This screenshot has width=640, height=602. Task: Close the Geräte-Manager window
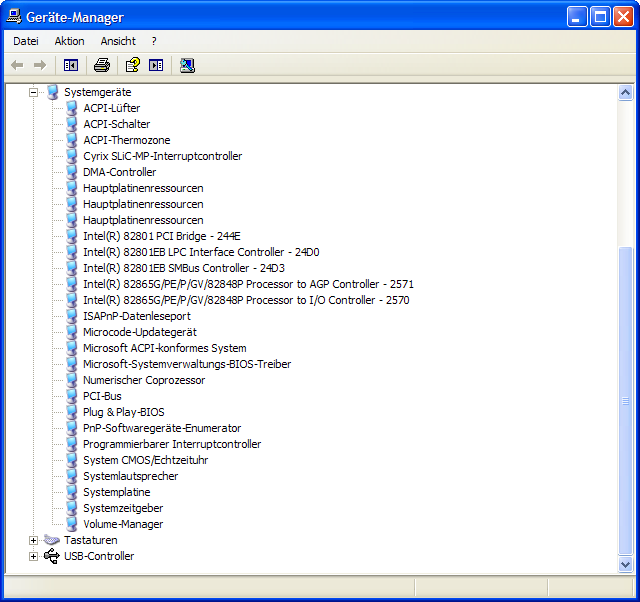[x=623, y=17]
